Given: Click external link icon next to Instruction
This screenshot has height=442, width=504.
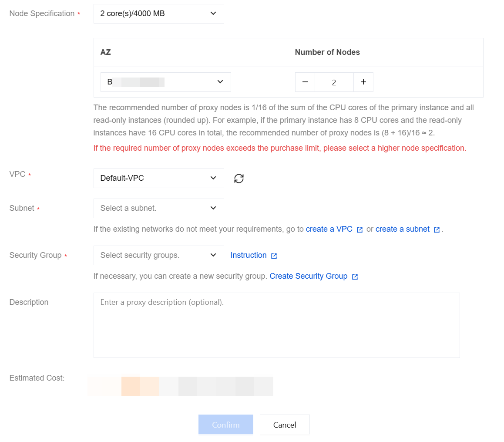Looking at the screenshot, I should point(274,256).
